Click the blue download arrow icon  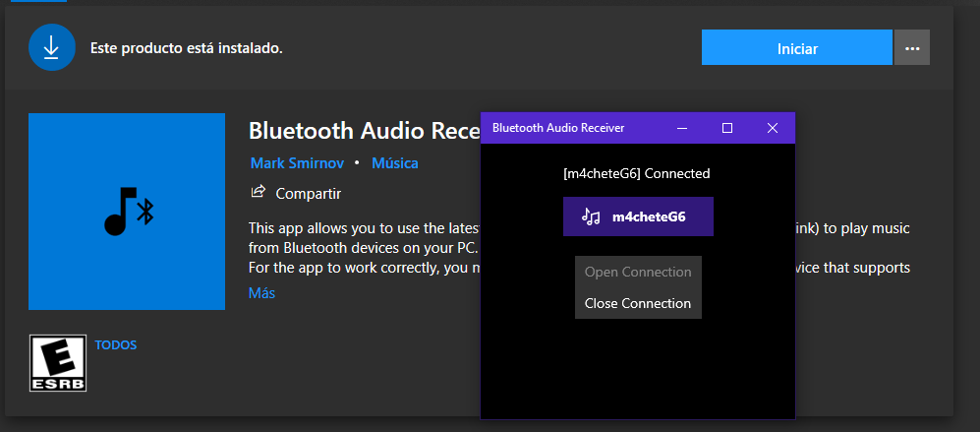52,47
